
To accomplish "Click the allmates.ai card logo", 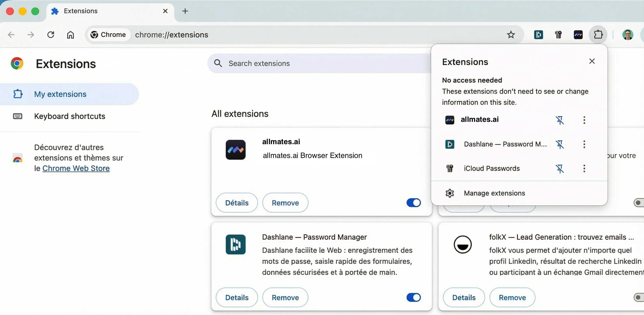I will (x=236, y=150).
